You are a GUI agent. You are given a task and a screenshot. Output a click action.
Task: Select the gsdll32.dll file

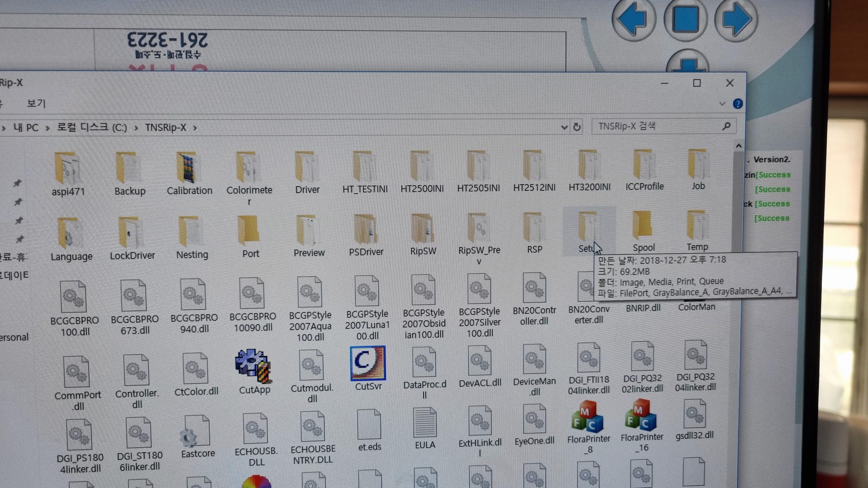(694, 420)
